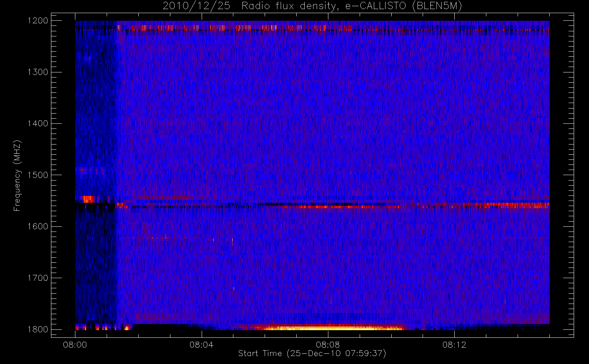The image size is (589, 364).
Task: Click the 1300 frequency tick label
Action: pyautogui.click(x=38, y=72)
